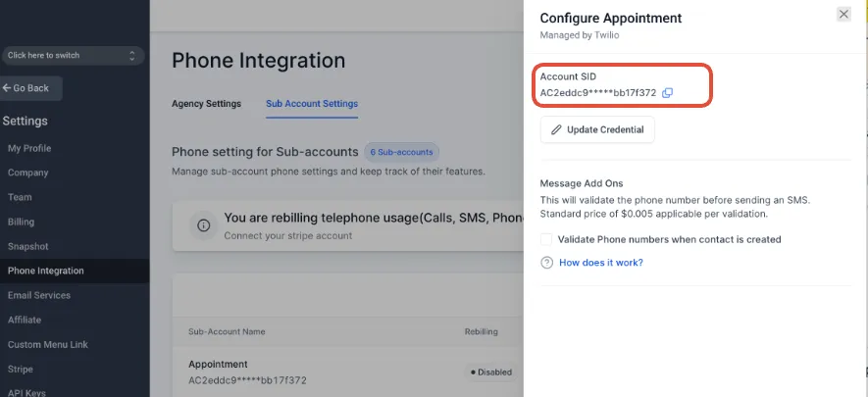Copy the Account SID value

coord(667,93)
